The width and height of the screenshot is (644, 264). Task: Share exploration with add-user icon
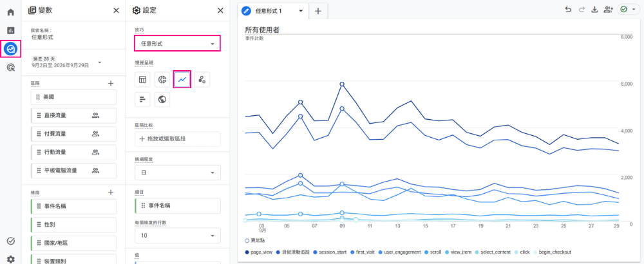point(608,10)
